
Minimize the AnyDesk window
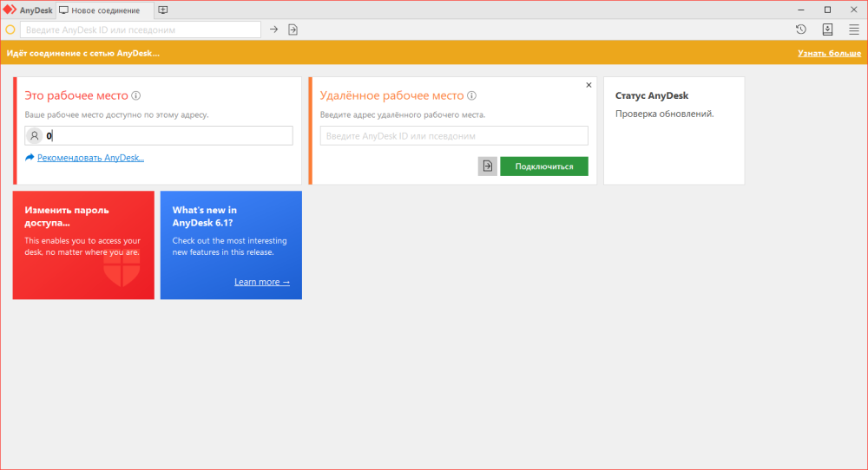(801, 10)
